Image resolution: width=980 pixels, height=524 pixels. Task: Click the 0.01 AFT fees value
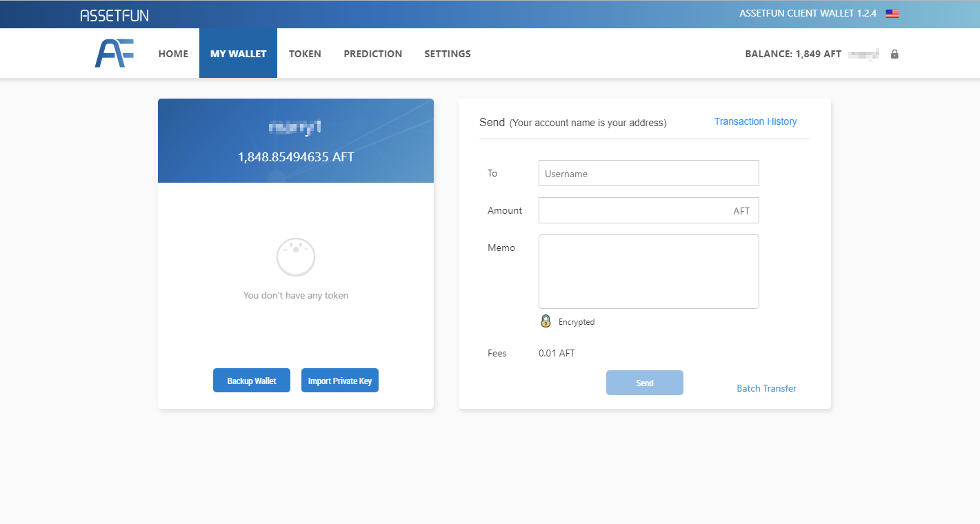pyautogui.click(x=557, y=353)
